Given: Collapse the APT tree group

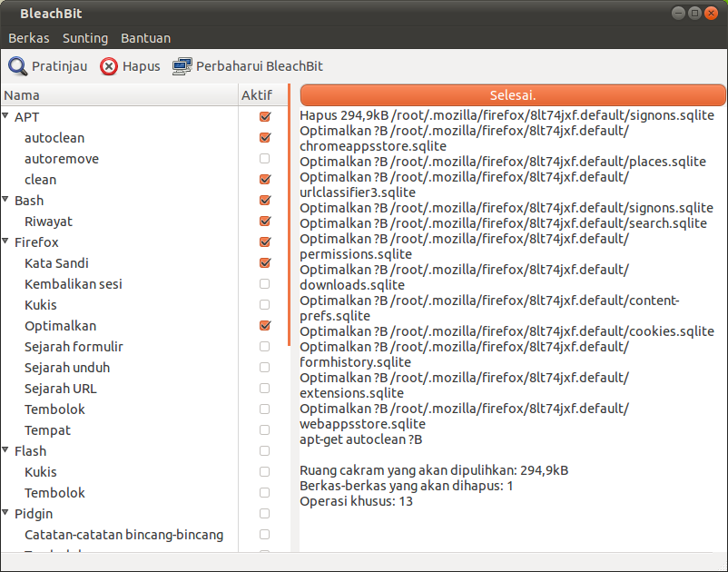Looking at the screenshot, I should click(x=5, y=115).
